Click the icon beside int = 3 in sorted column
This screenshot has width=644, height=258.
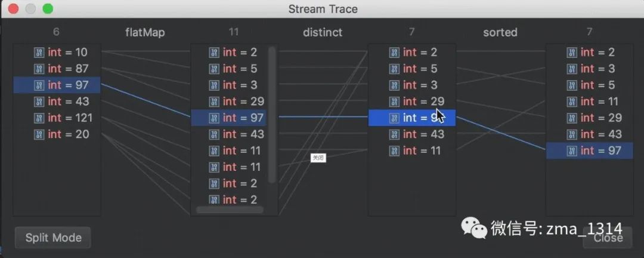pyautogui.click(x=572, y=69)
